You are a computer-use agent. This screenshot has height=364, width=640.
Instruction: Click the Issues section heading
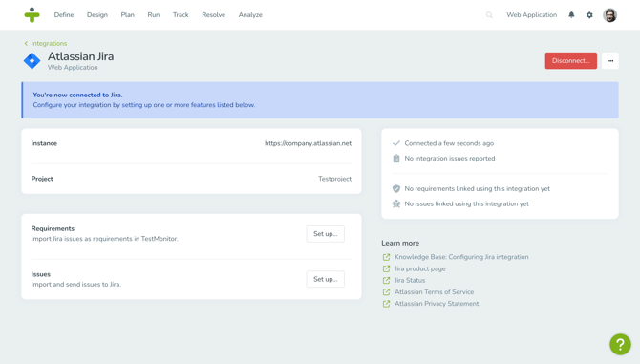click(41, 274)
